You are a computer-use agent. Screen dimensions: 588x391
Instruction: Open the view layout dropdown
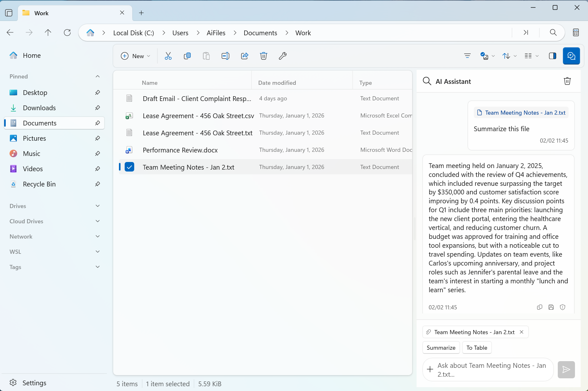(x=531, y=56)
